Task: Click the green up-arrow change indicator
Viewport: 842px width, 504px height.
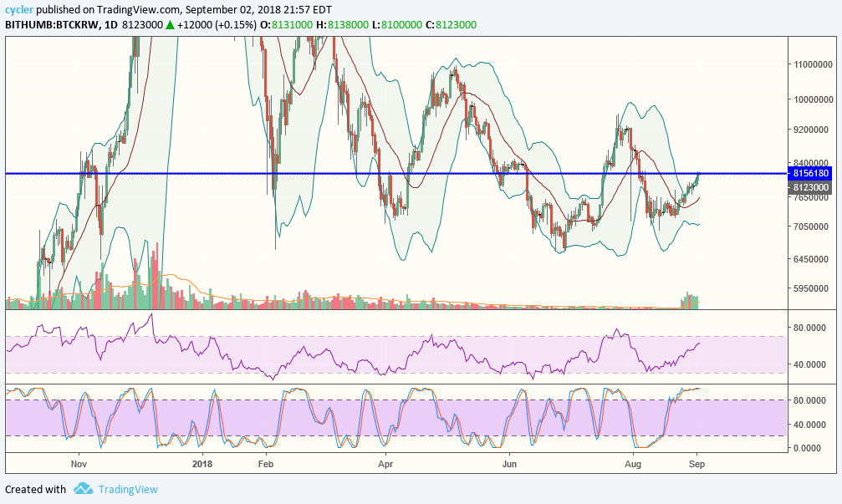Action: coord(170,25)
